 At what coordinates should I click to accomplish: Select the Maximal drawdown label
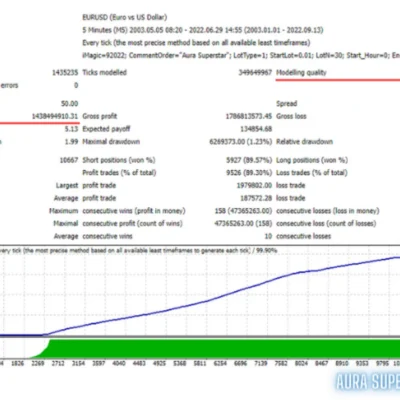(x=111, y=141)
